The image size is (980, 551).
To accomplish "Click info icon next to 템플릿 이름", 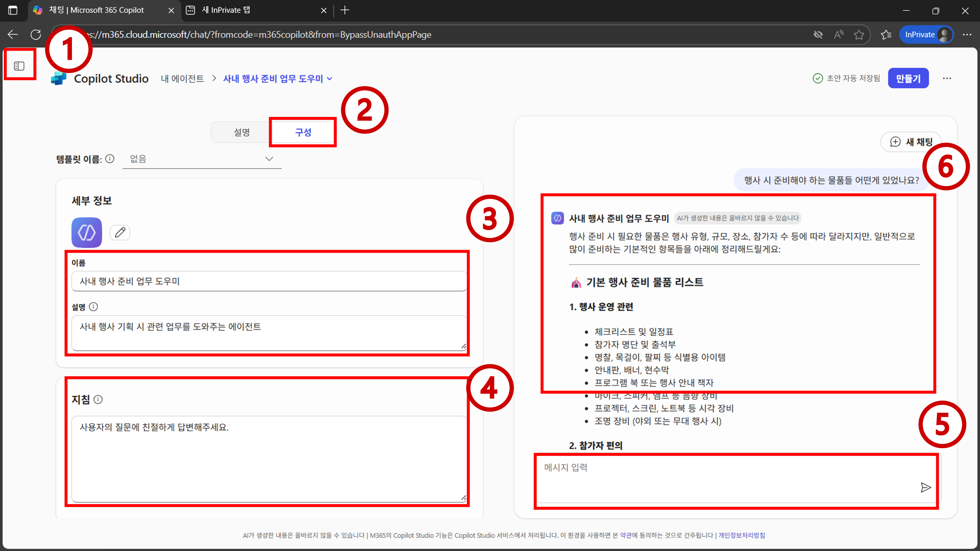I will [x=110, y=159].
